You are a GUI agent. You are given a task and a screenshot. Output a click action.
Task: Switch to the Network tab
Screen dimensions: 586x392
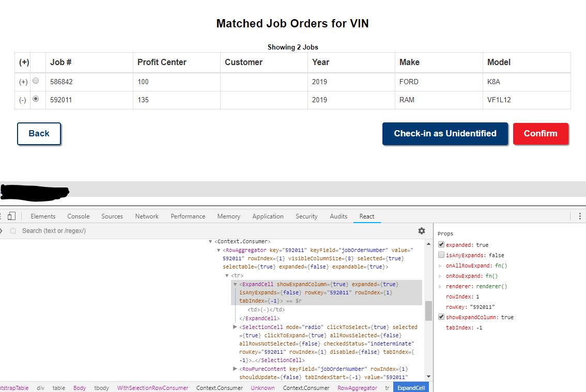(x=147, y=216)
